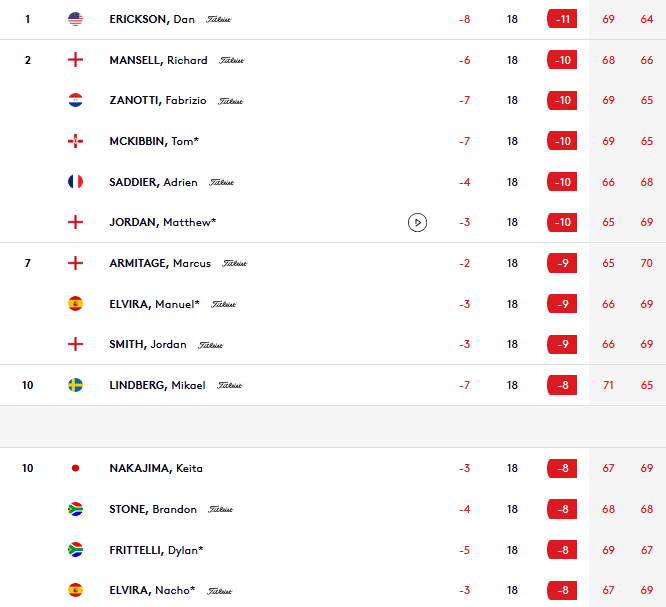Click Armitage's -9 total score badge
Image resolution: width=666 pixels, height=607 pixels.
pyautogui.click(x=562, y=263)
